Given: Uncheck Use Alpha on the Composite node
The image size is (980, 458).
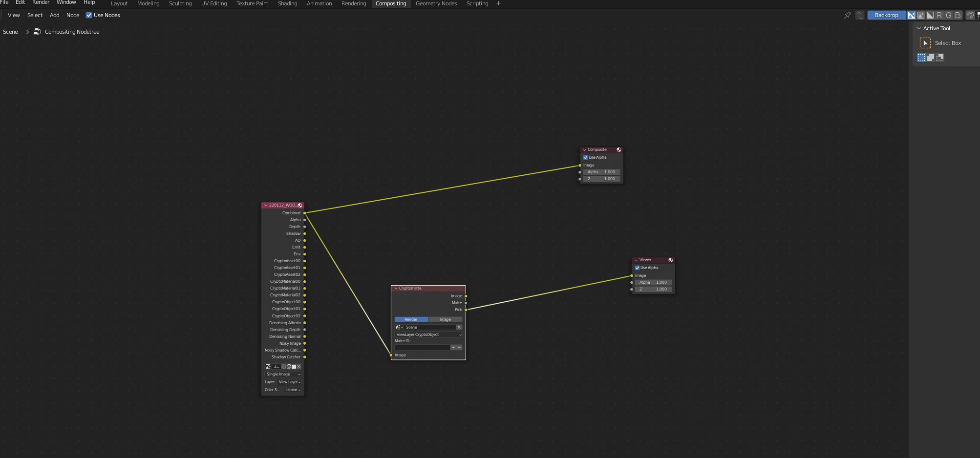Looking at the screenshot, I should pyautogui.click(x=586, y=157).
